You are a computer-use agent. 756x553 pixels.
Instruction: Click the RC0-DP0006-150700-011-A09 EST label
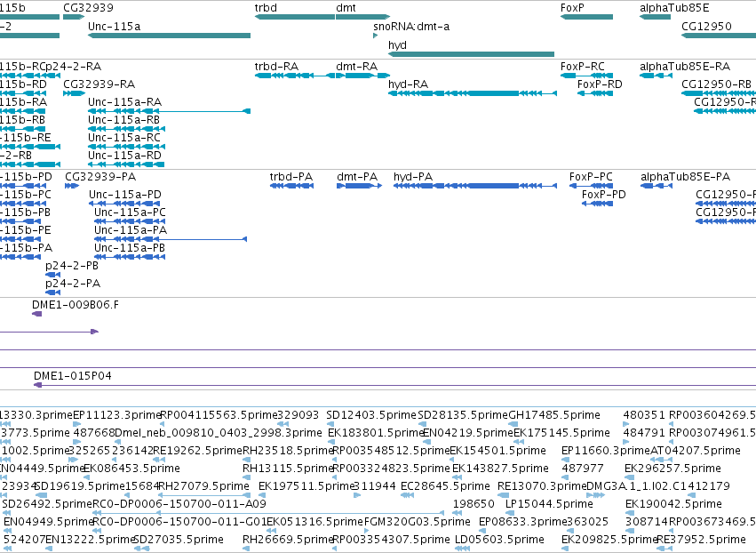179,504
